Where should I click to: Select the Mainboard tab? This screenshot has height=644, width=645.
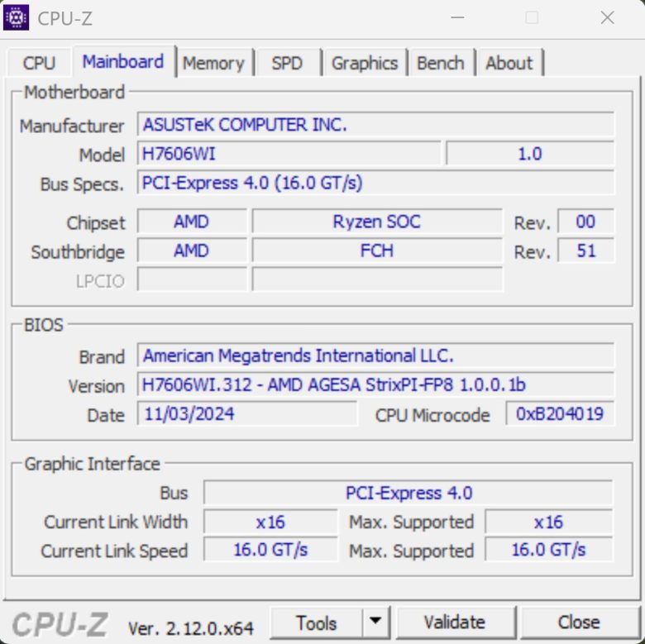[123, 62]
